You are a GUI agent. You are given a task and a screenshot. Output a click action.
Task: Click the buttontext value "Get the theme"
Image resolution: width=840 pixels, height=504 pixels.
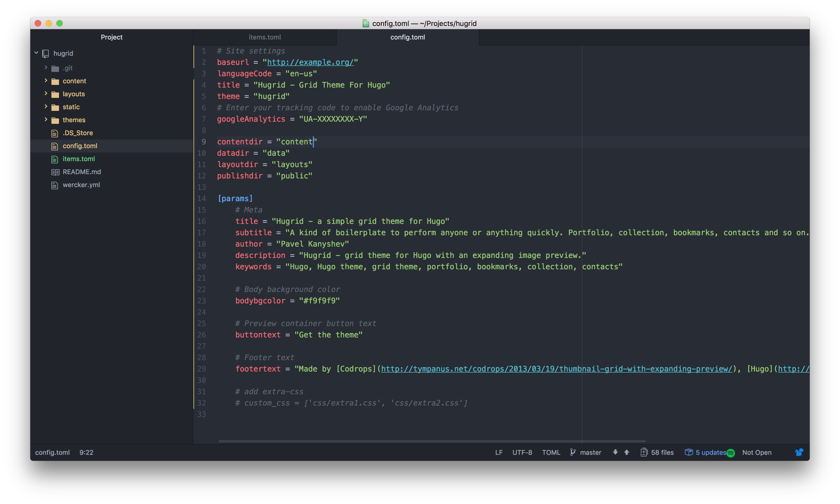329,335
